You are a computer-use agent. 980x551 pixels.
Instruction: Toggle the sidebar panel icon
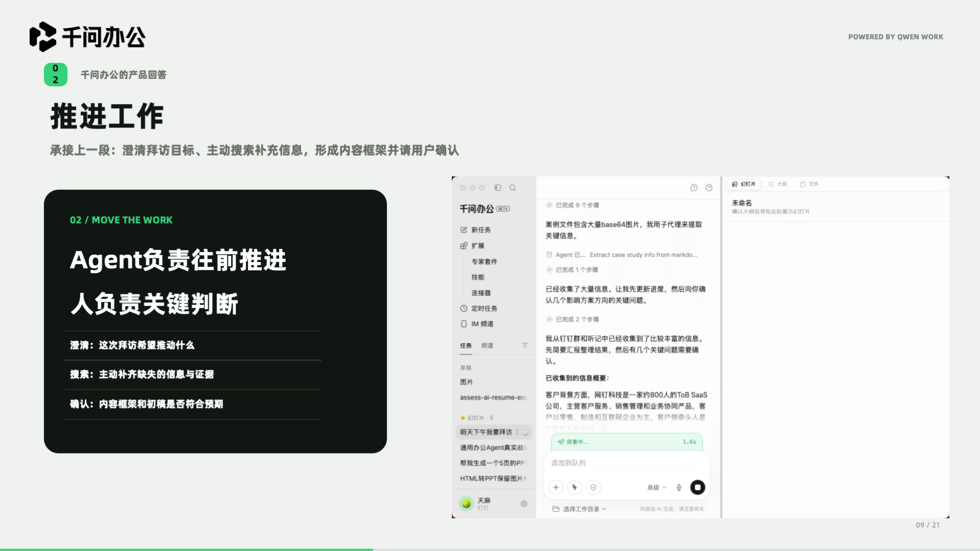498,188
